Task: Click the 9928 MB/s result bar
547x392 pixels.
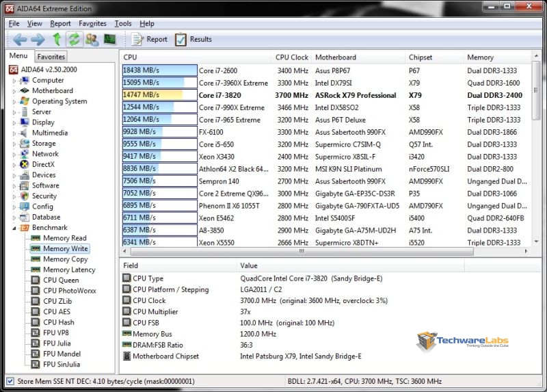Action: coord(159,131)
